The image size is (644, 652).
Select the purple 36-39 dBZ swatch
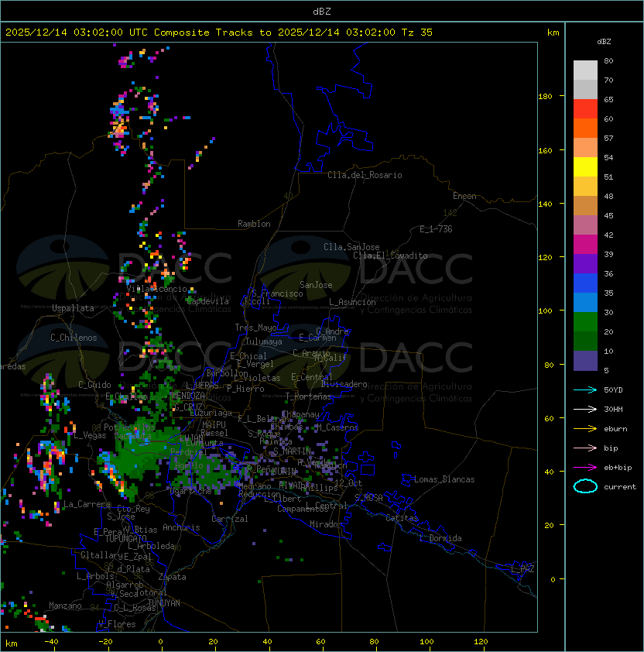coord(585,263)
